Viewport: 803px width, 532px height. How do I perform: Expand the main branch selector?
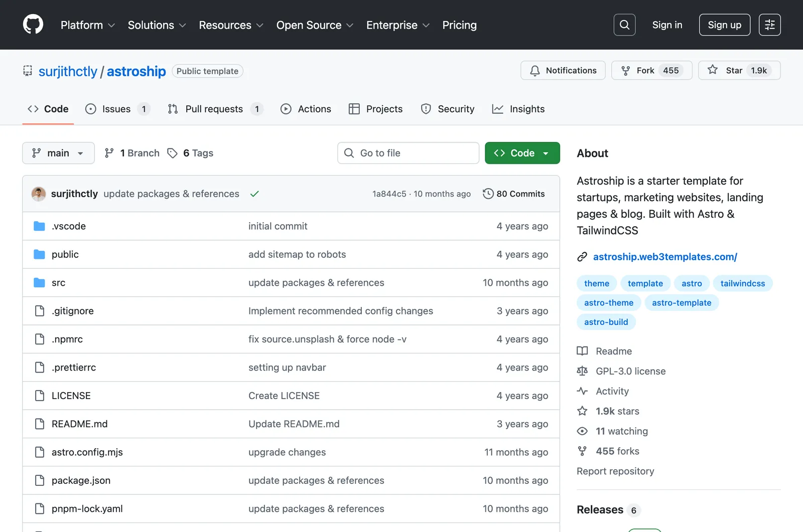[x=58, y=153]
